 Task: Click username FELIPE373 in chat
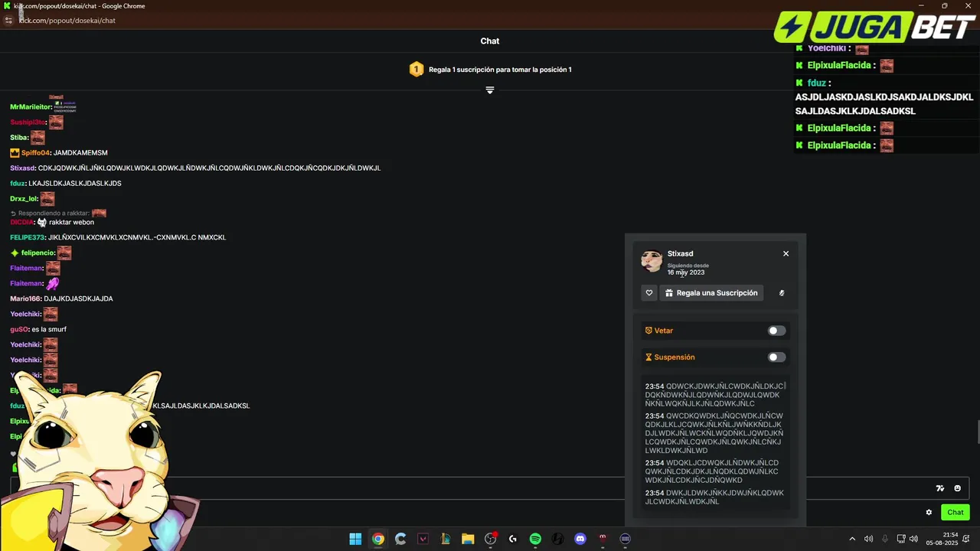27,237
